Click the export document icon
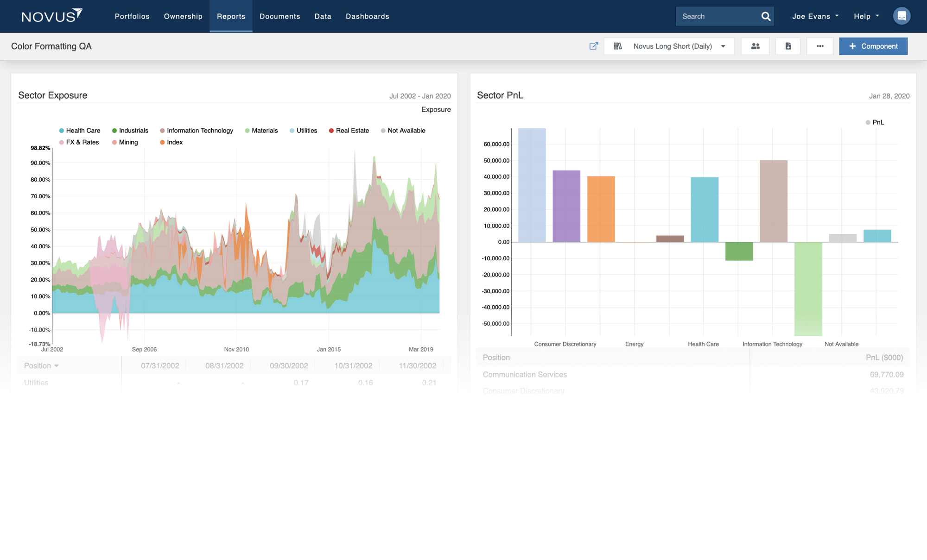 788,46
